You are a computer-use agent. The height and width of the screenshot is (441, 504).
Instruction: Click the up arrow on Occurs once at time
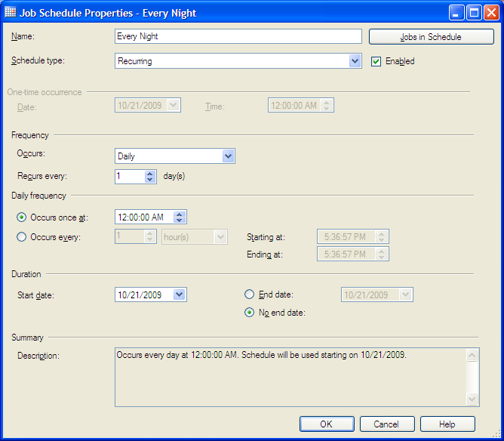tap(179, 214)
